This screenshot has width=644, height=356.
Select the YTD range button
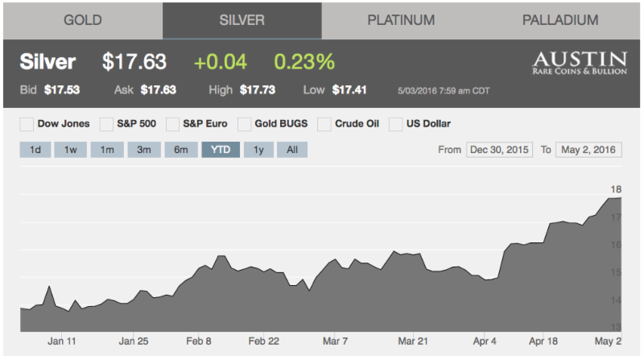coord(220,150)
